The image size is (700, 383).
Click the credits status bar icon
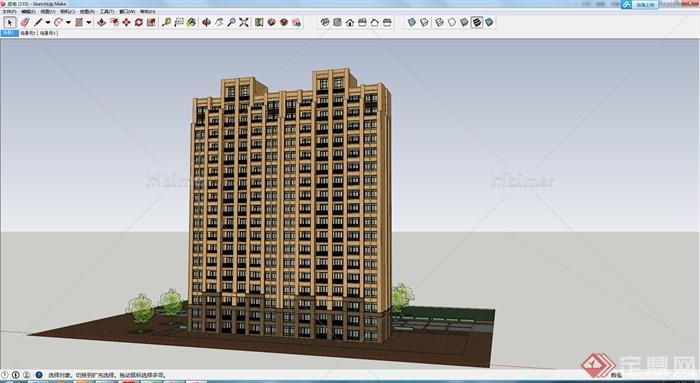click(x=16, y=375)
